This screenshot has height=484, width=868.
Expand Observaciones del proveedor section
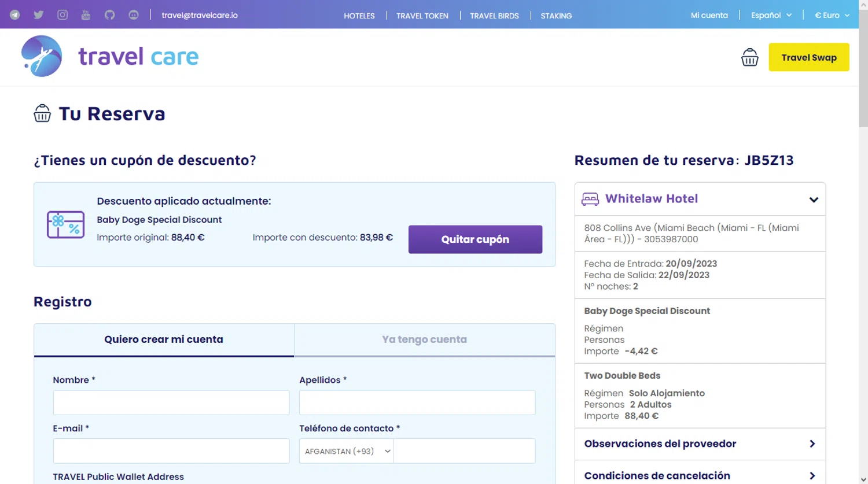coord(700,444)
